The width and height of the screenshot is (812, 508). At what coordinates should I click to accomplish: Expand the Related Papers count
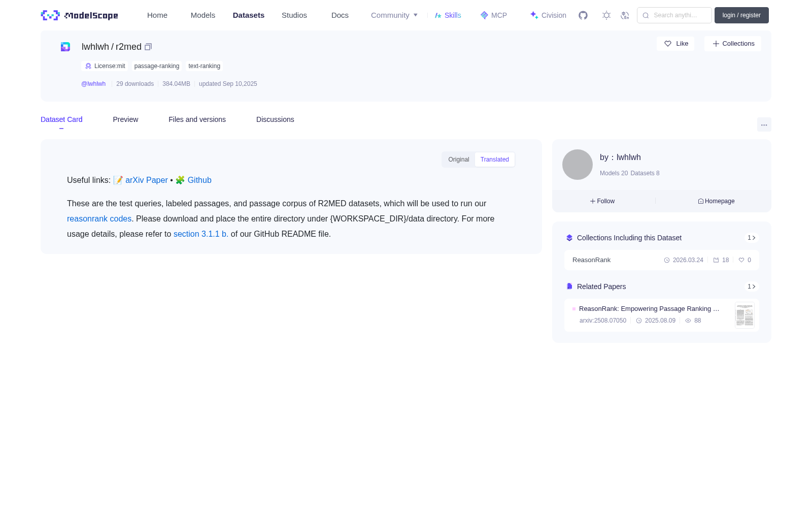[x=752, y=287]
